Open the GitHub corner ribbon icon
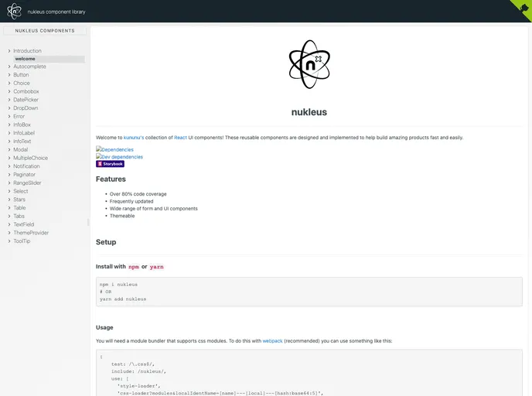This screenshot has height=396, width=532. [x=523, y=9]
